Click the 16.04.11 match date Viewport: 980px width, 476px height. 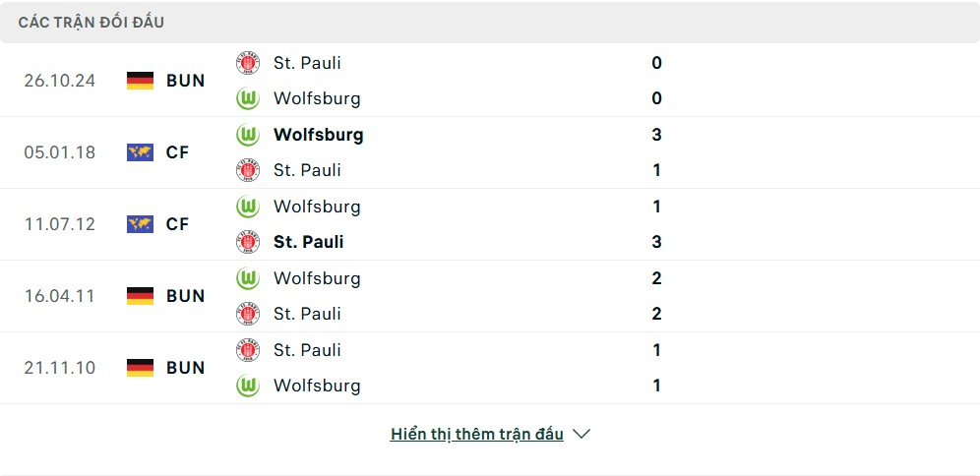(x=60, y=296)
